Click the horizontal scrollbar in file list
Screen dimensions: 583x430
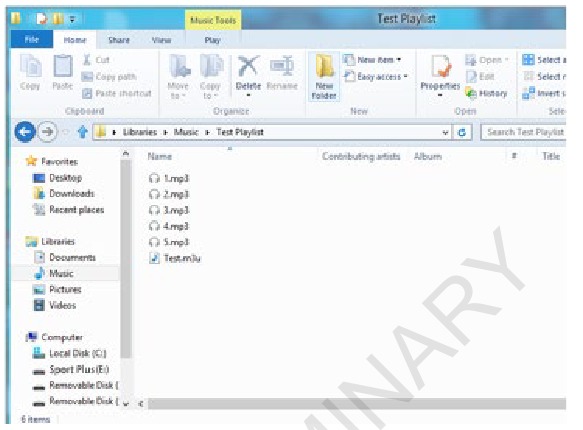tap(356, 404)
